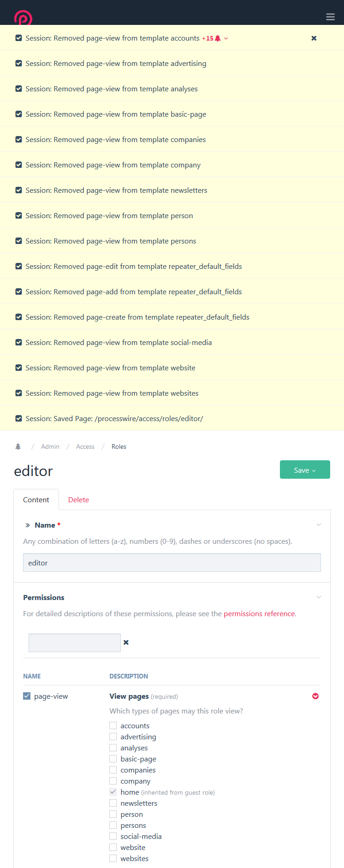
Task: Collapse the Name section via its chevron
Action: 319,524
